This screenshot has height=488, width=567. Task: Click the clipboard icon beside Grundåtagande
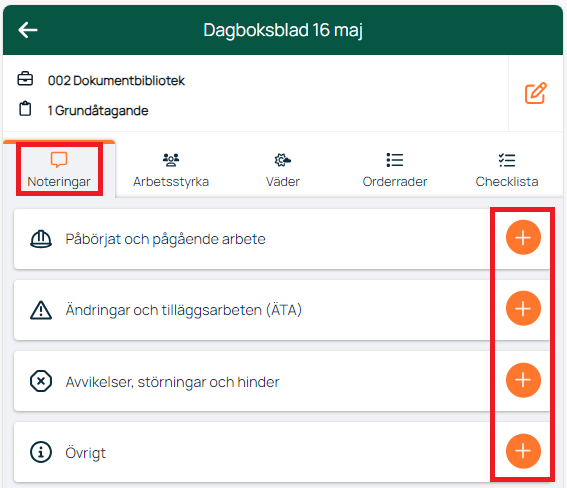tap(25, 109)
